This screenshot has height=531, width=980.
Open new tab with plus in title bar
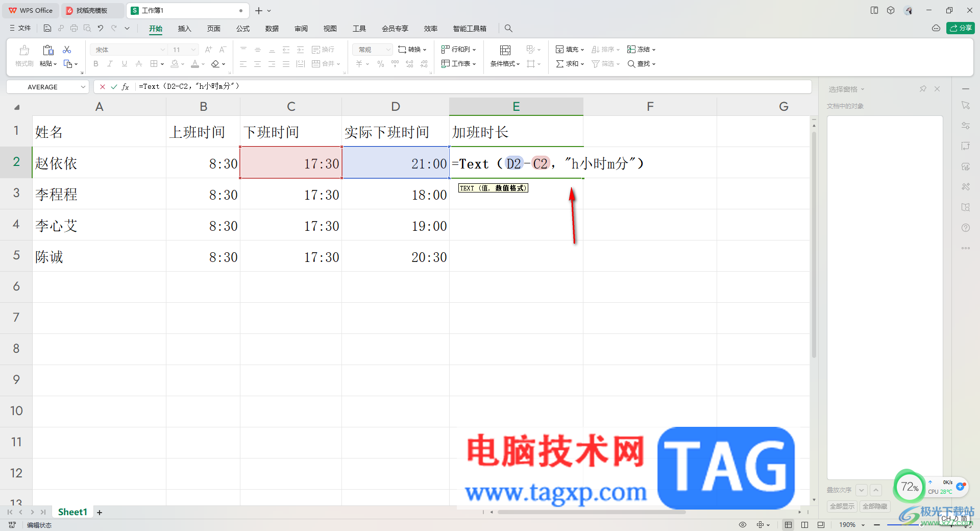pyautogui.click(x=259, y=11)
